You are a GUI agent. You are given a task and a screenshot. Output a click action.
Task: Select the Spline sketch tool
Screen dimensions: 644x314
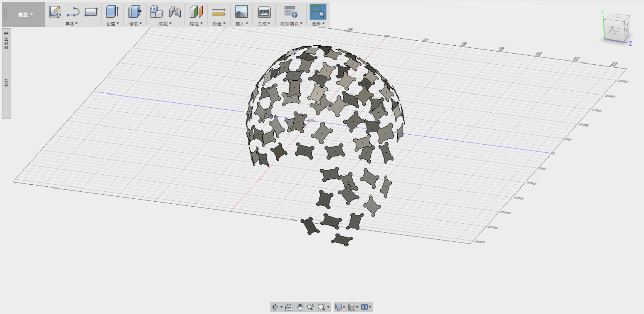(73, 11)
